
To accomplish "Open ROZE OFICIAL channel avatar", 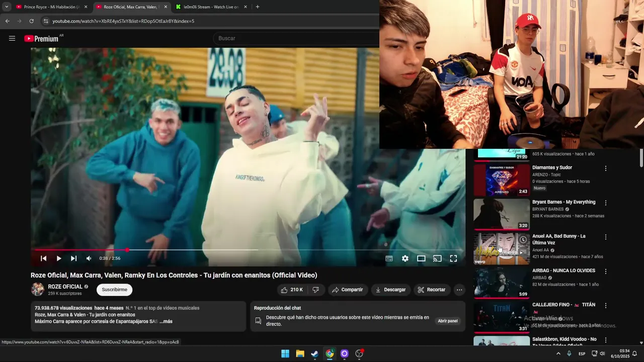I will tap(38, 290).
